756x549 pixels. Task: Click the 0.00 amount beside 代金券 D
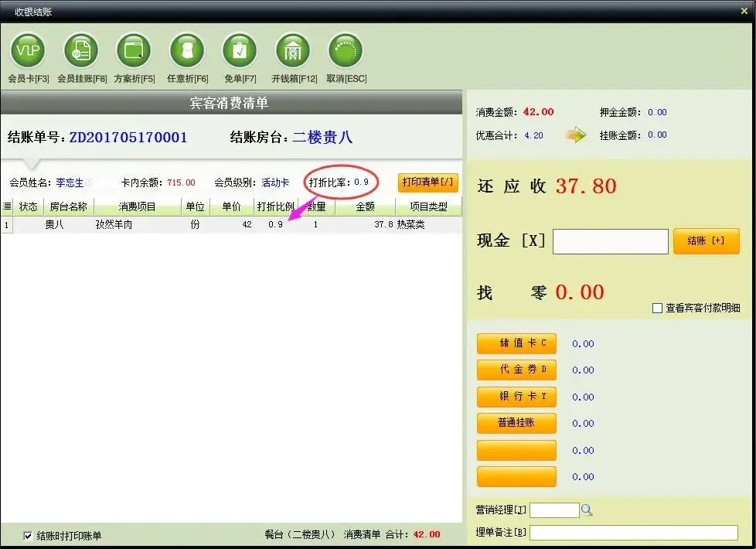tap(583, 370)
